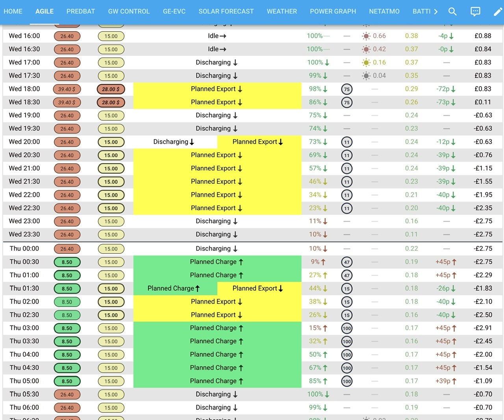This screenshot has width=504, height=420.
Task: Open the search magnifier icon
Action: (452, 11)
